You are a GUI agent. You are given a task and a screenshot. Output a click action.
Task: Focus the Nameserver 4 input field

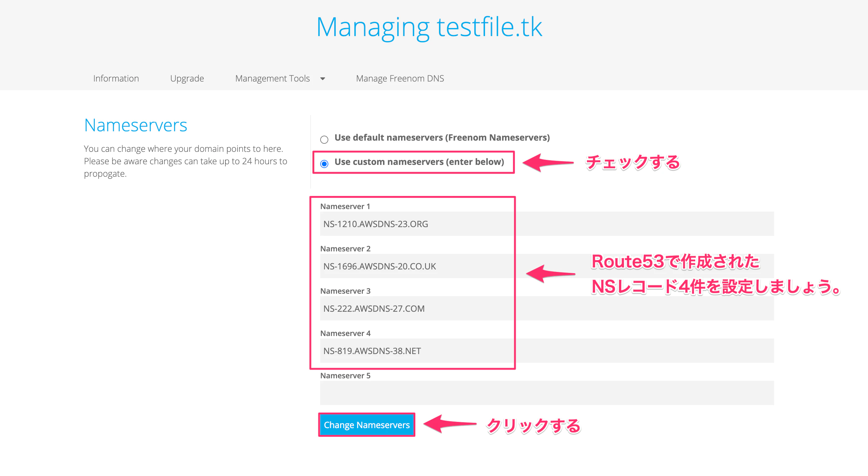(x=547, y=351)
